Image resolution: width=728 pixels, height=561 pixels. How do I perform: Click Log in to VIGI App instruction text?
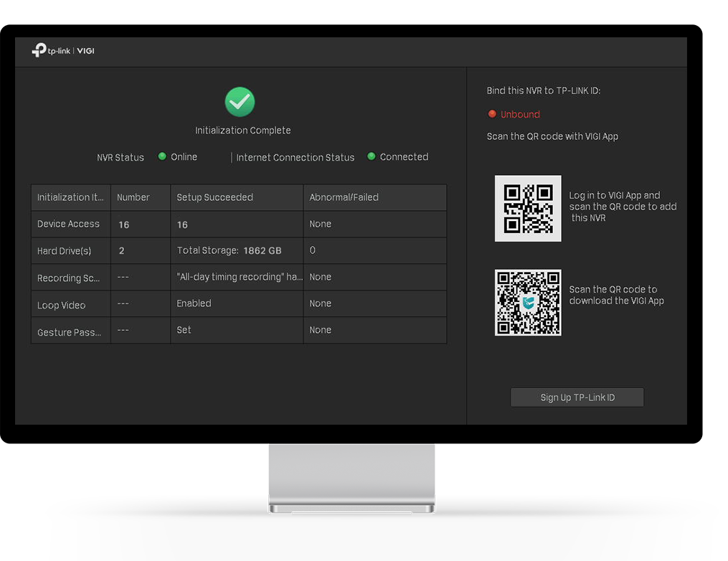[x=623, y=207]
